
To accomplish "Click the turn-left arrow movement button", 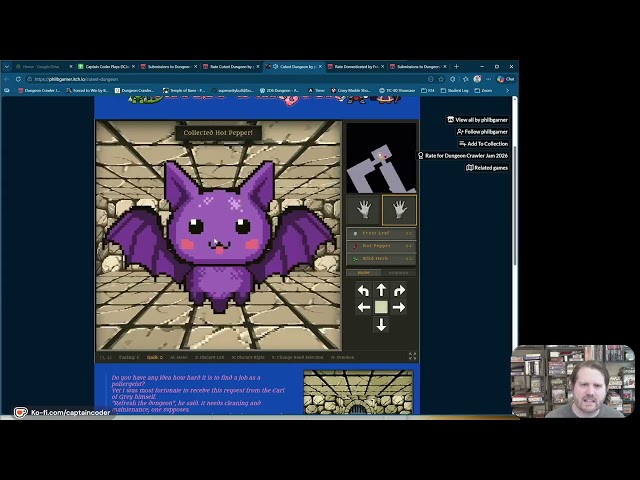I will [363, 291].
